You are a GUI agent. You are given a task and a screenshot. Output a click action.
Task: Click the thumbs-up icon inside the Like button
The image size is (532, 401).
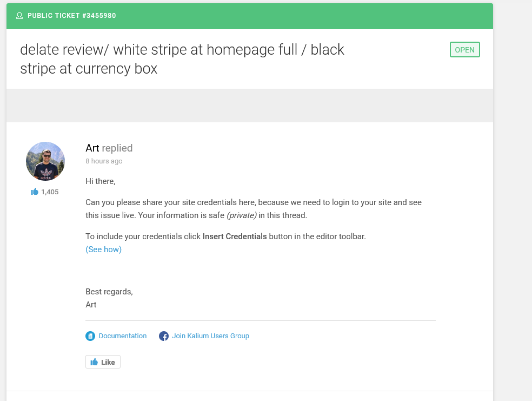[x=94, y=362]
